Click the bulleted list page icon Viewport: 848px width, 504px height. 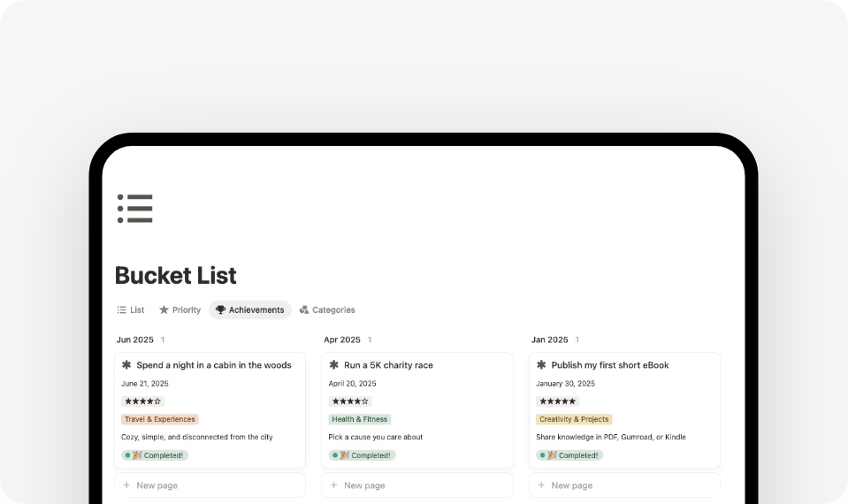(x=134, y=209)
